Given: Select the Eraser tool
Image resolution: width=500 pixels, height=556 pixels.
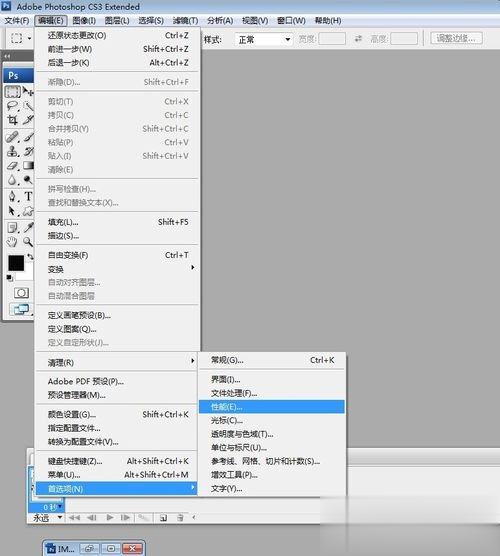Looking at the screenshot, I should pos(12,166).
